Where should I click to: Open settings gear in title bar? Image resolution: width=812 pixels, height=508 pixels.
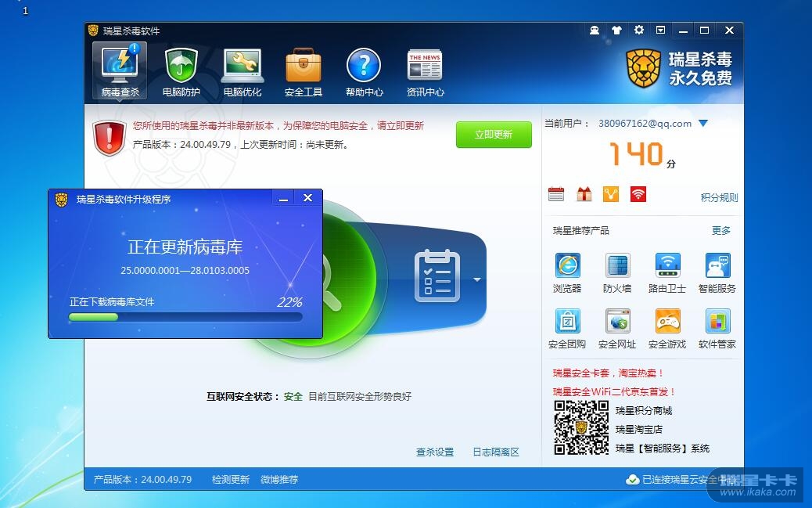(639, 30)
